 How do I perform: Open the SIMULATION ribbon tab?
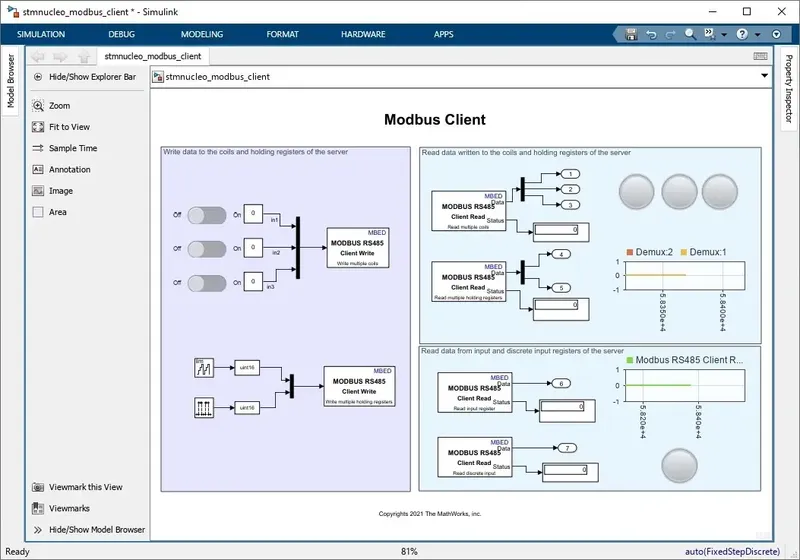[x=41, y=34]
